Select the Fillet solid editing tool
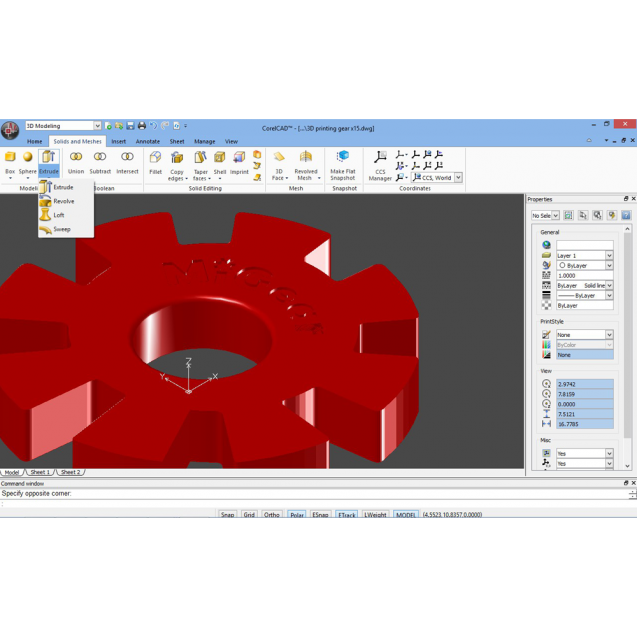The image size is (637, 637). [x=155, y=162]
